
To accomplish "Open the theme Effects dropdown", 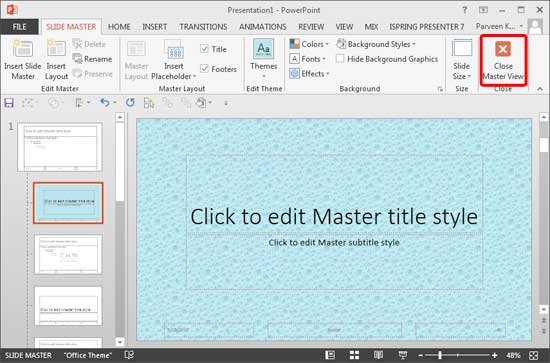I will click(309, 74).
